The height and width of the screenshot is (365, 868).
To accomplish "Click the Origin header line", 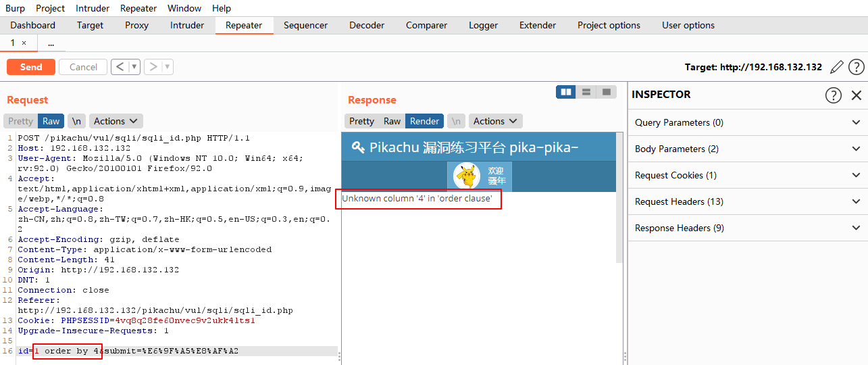I will (99, 270).
